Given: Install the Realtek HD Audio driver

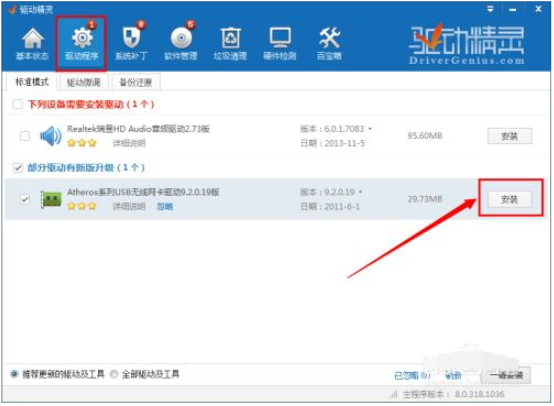Looking at the screenshot, I should [x=509, y=136].
